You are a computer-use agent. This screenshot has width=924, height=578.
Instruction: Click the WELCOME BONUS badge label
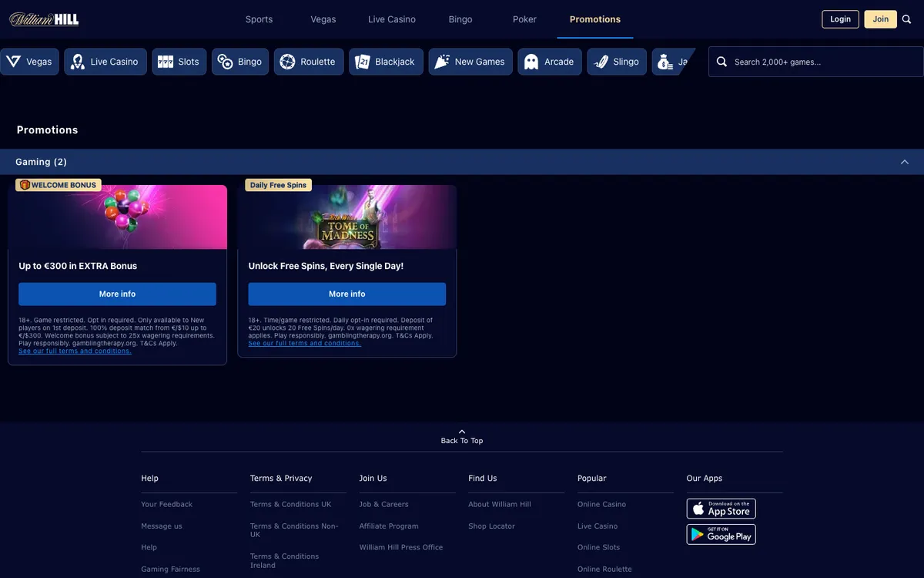pyautogui.click(x=59, y=185)
